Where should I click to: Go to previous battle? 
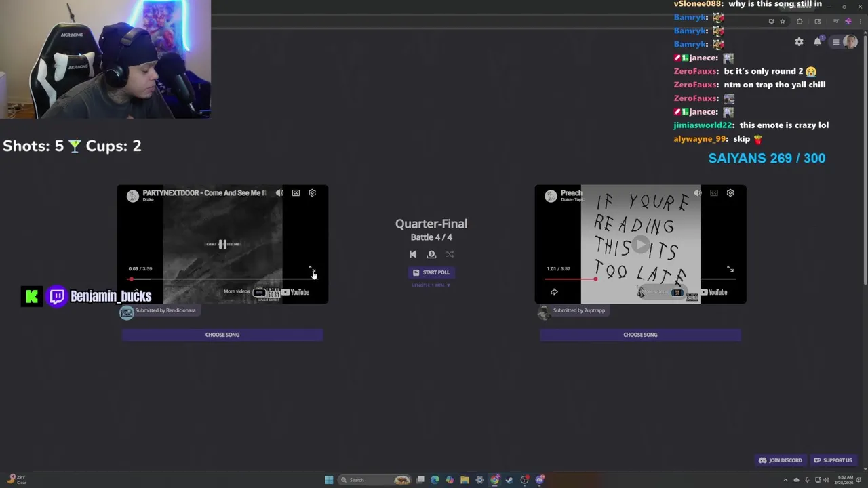tap(413, 254)
